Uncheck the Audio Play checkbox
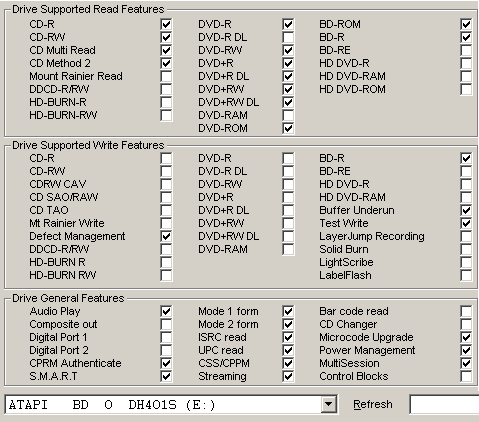 166,311
